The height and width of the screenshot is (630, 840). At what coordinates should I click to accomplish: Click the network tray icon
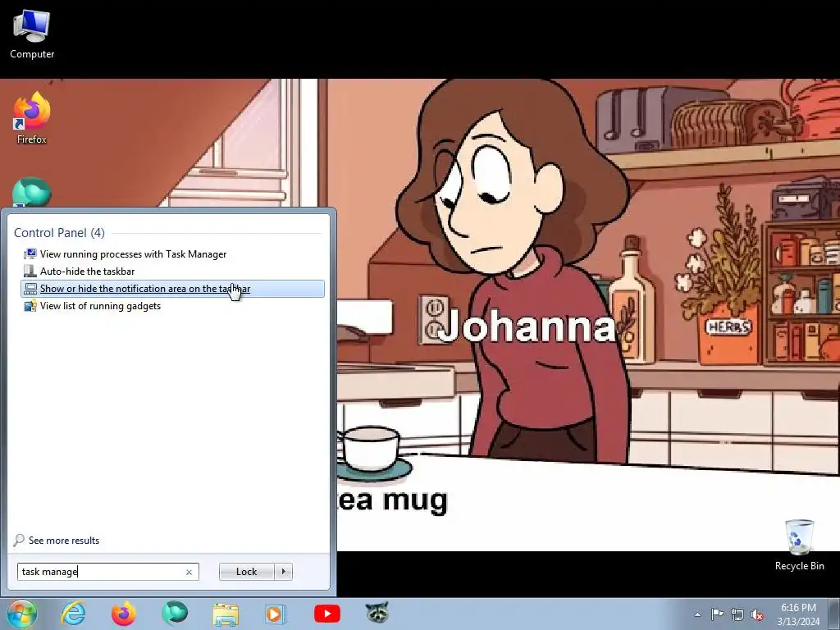pos(737,614)
